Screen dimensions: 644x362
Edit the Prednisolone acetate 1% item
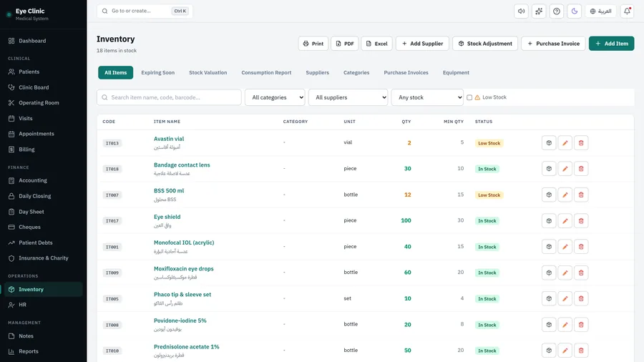pos(565,351)
